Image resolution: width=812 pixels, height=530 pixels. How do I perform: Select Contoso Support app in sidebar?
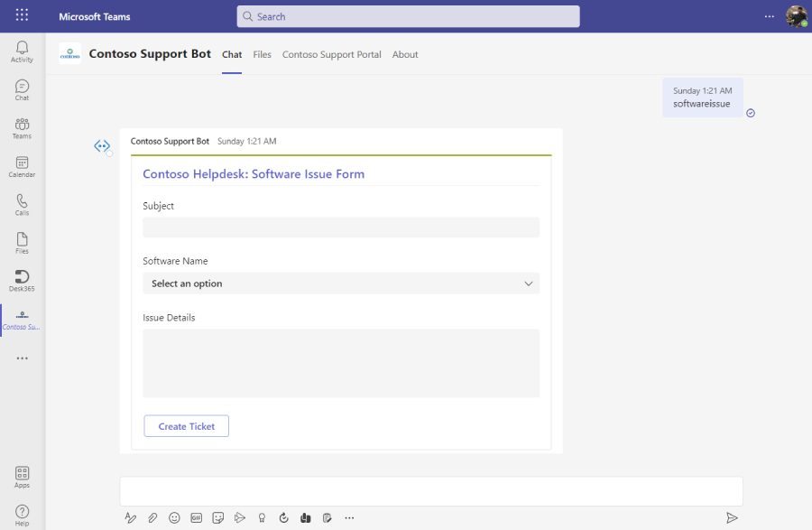pyautogui.click(x=22, y=321)
